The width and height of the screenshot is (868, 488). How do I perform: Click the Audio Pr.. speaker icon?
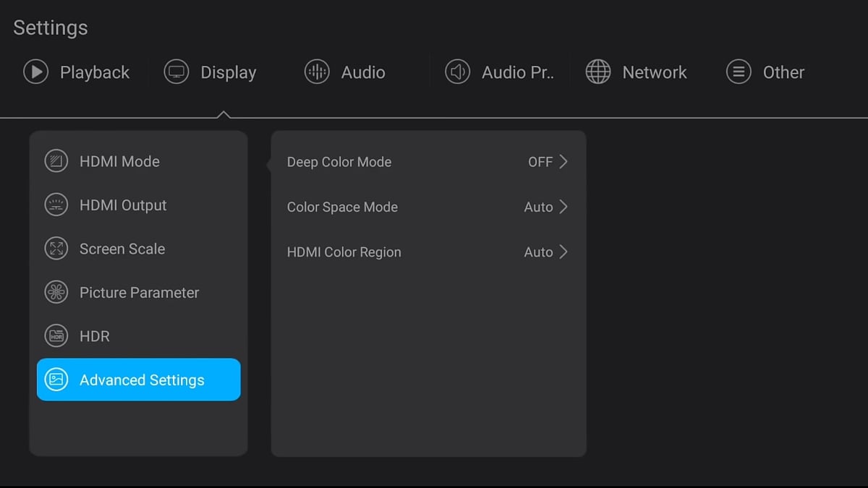click(x=457, y=72)
